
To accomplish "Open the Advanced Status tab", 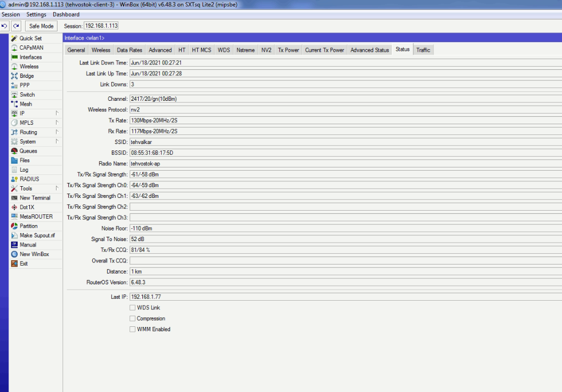I will coord(370,50).
